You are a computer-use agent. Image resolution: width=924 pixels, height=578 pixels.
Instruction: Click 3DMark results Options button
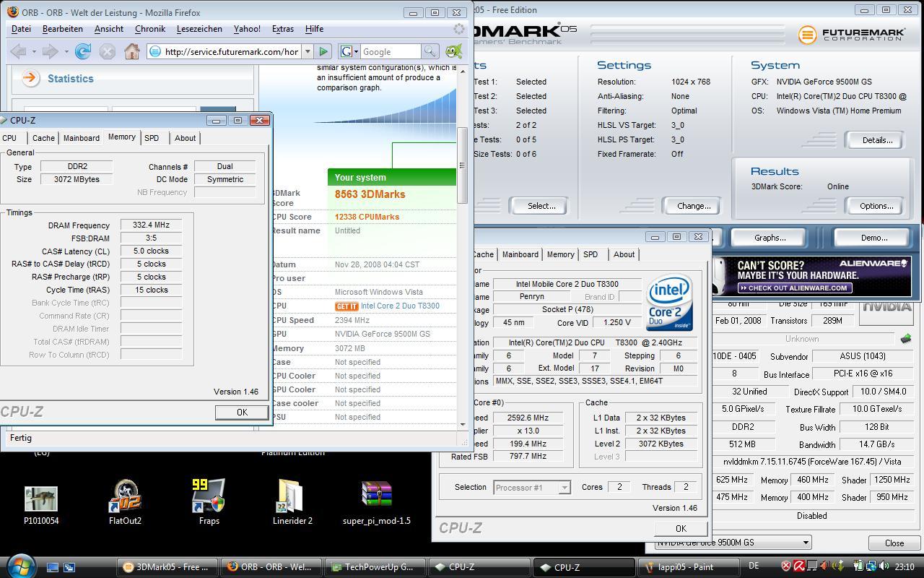click(876, 206)
